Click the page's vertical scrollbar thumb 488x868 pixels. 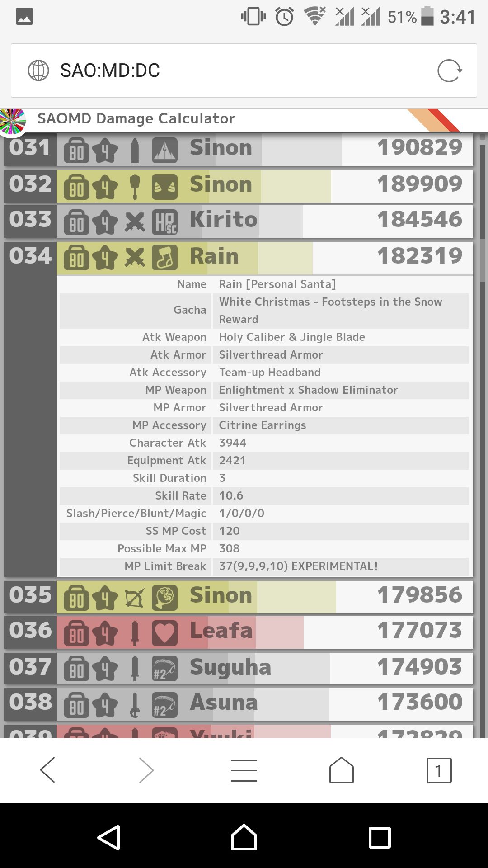(x=483, y=260)
